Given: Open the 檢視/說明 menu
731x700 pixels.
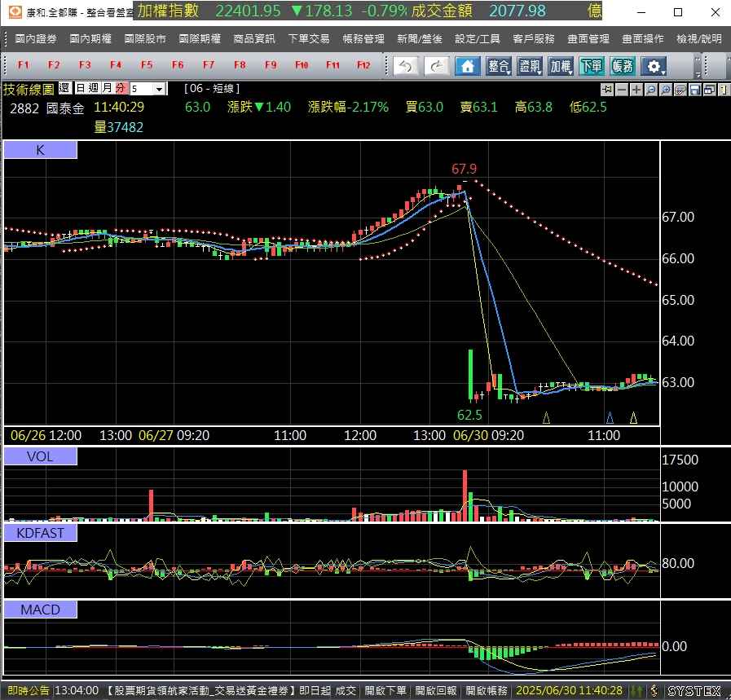Looking at the screenshot, I should point(699,39).
